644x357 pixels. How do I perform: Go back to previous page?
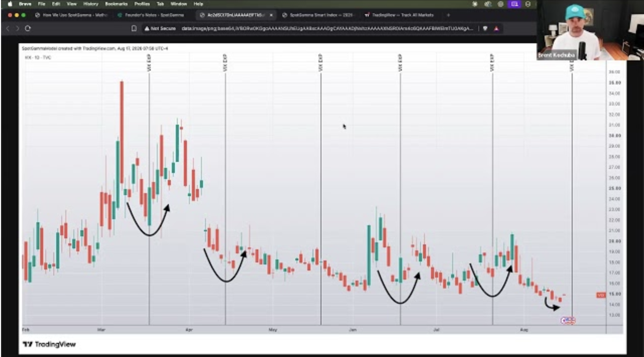(x=8, y=29)
